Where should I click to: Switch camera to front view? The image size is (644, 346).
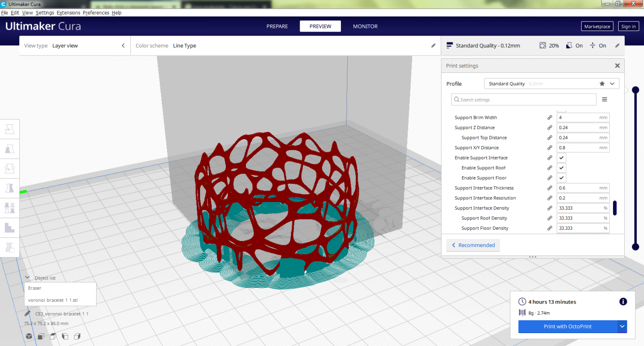tap(41, 337)
